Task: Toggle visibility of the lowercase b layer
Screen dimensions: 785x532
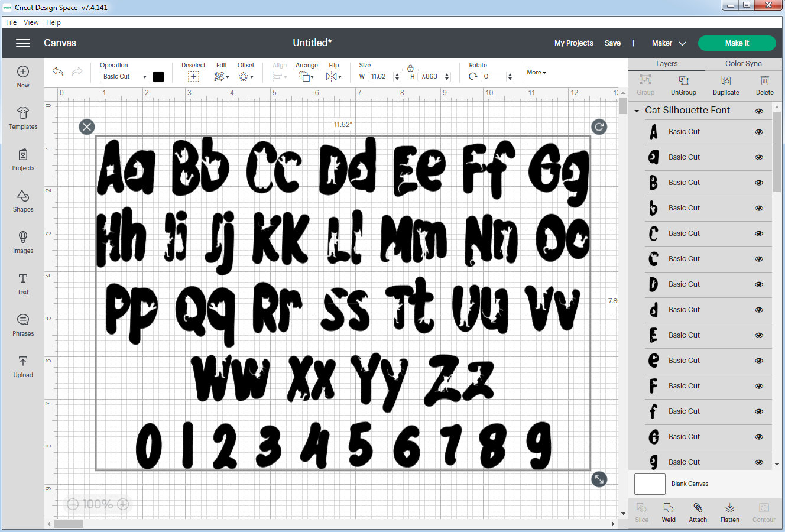Action: [x=758, y=208]
